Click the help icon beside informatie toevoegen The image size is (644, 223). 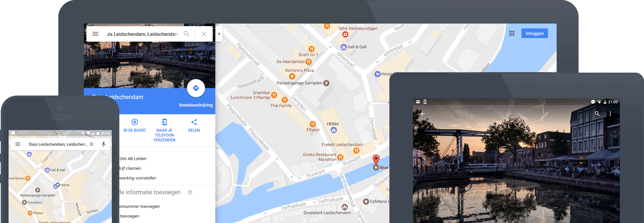pyautogui.click(x=190, y=192)
